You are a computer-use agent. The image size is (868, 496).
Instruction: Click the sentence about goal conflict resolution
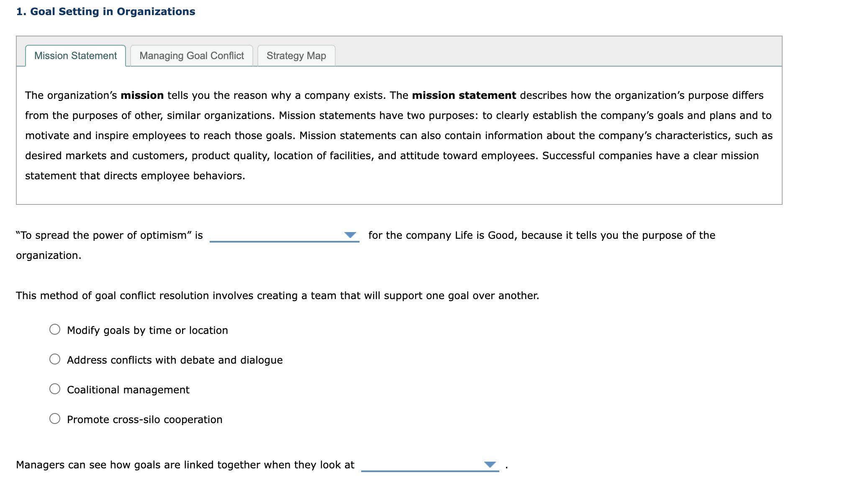(x=276, y=295)
